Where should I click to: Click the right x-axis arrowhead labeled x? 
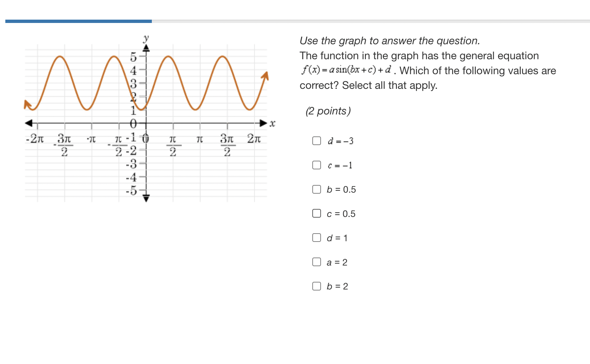click(x=263, y=123)
